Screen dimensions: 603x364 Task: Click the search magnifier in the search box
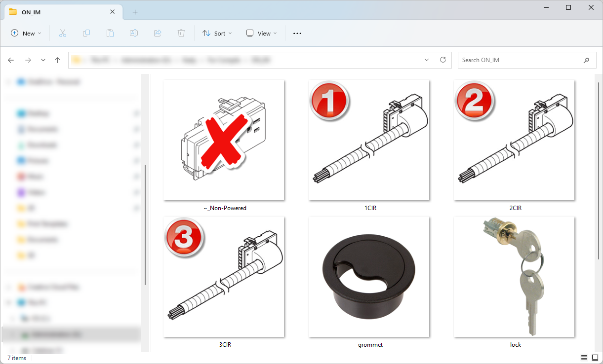point(586,60)
